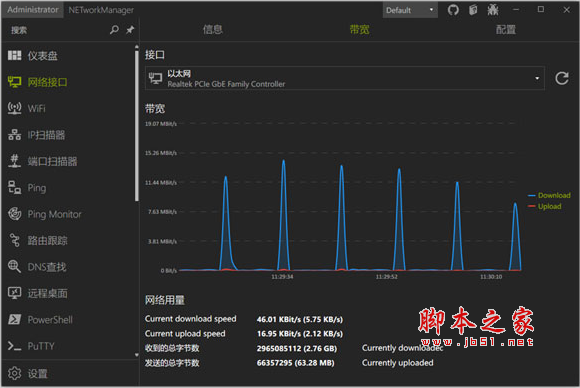The width and height of the screenshot is (580, 388).
Task: Switch to the 配置 tab
Action: [506, 29]
